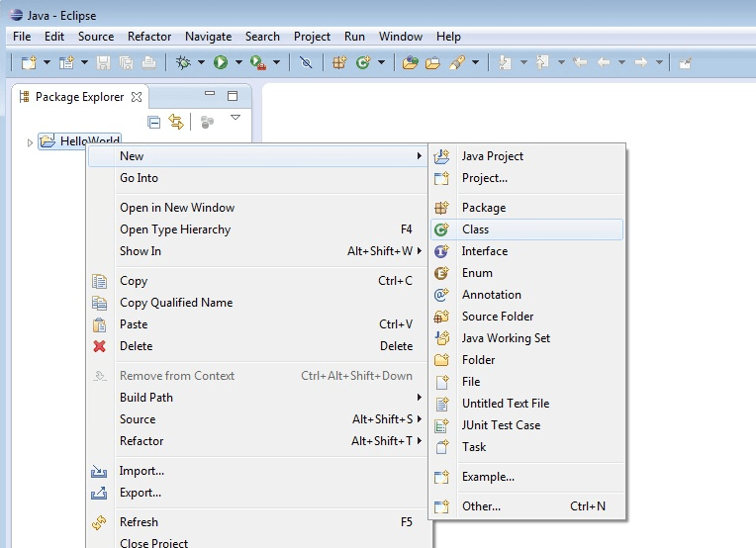
Task: Select Java Working Set in submenu
Action: click(x=526, y=338)
